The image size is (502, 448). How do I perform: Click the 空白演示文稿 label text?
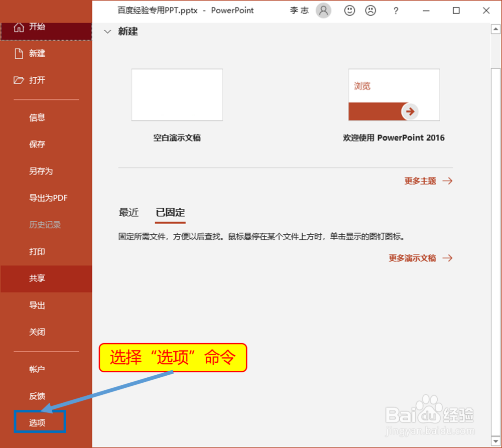pyautogui.click(x=177, y=138)
